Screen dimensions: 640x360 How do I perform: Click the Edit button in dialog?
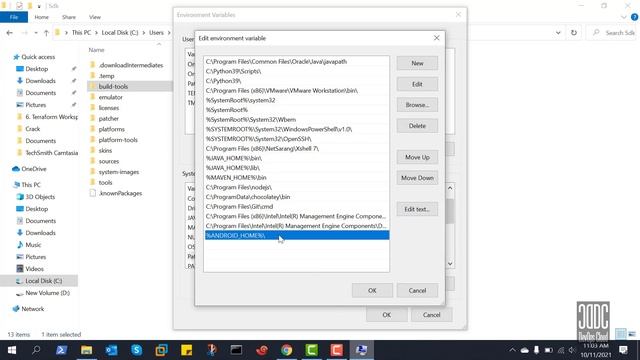417,84
